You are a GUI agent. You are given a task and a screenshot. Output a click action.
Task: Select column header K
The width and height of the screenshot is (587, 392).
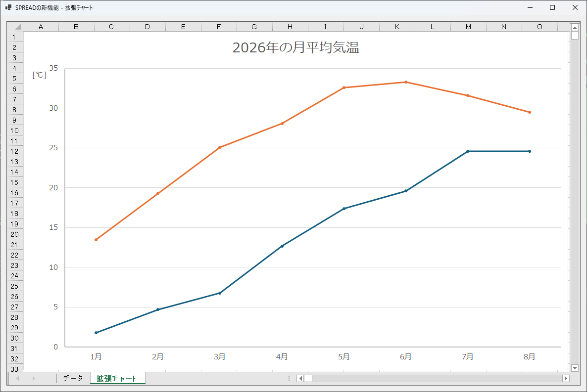coord(397,27)
